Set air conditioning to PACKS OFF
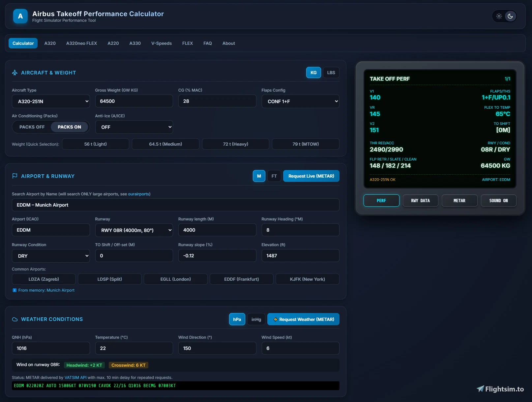Image resolution: width=532 pixels, height=402 pixels. [32, 127]
